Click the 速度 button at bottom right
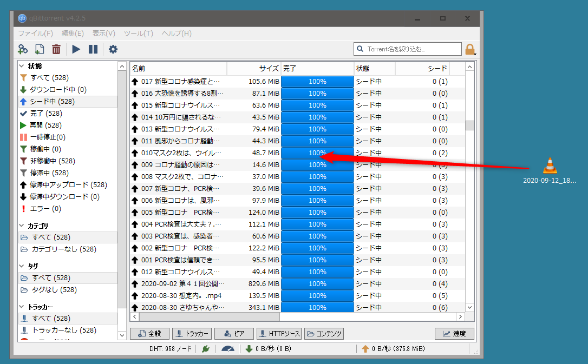The image size is (588, 364). tap(454, 334)
